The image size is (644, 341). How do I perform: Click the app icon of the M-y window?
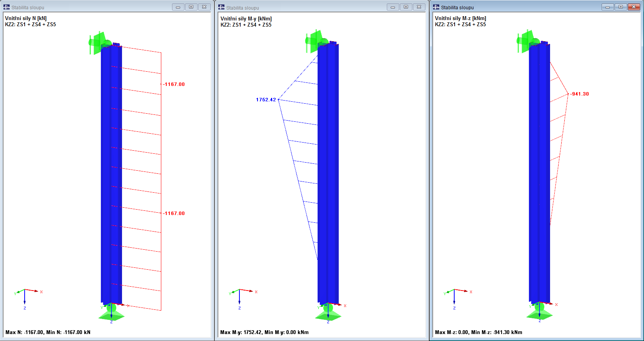(x=221, y=7)
